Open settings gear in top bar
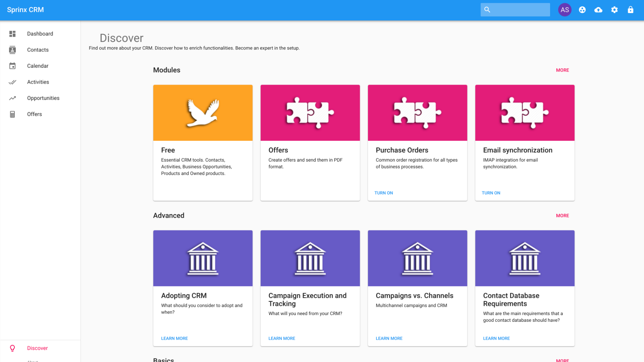The height and width of the screenshot is (362, 644). coord(614,10)
